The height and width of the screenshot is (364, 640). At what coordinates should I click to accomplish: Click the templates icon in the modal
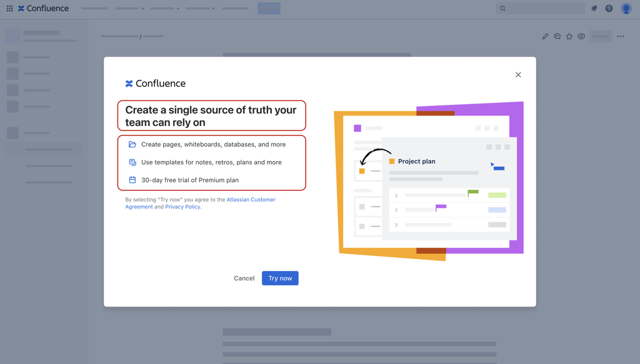(x=132, y=162)
